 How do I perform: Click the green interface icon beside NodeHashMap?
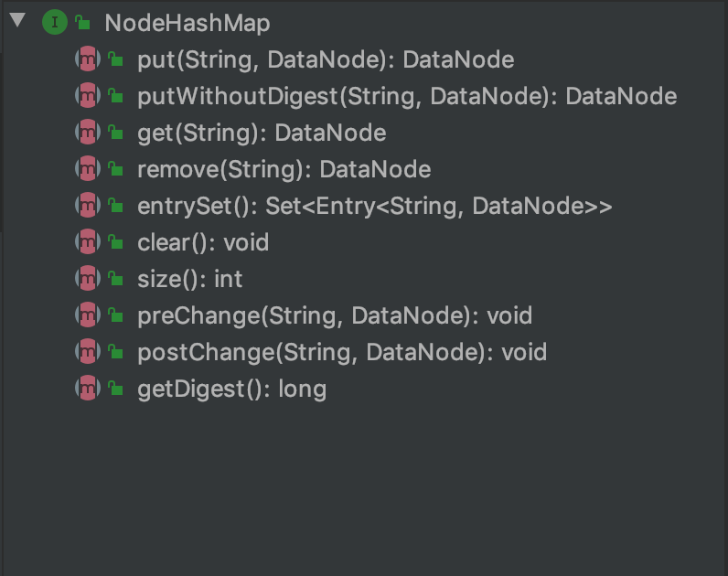coord(55,23)
